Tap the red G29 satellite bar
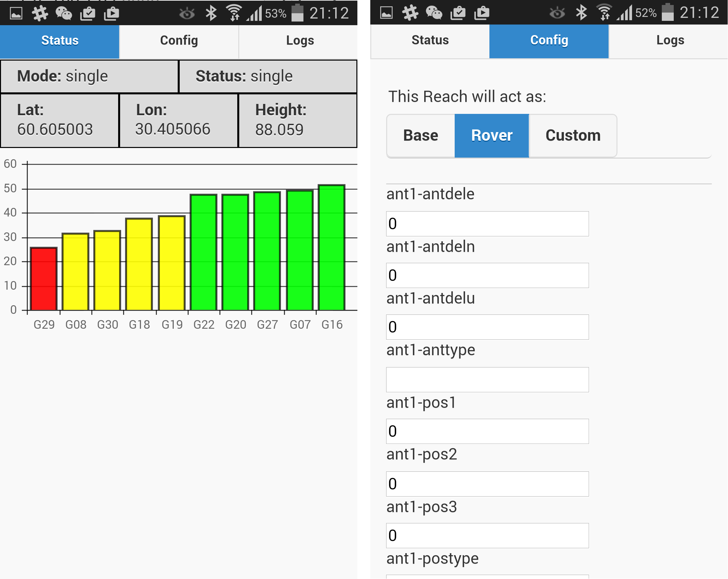The height and width of the screenshot is (579, 728). click(44, 279)
